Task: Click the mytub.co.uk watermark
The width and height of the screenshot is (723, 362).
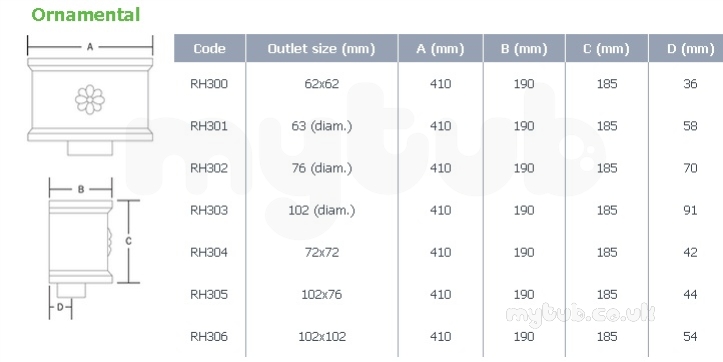Action: [x=580, y=314]
